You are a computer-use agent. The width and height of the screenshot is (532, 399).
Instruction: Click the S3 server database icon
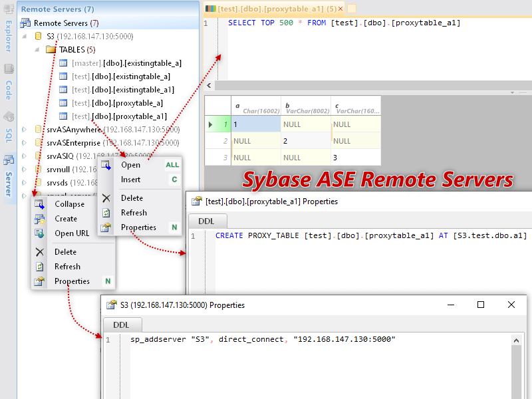coord(39,37)
